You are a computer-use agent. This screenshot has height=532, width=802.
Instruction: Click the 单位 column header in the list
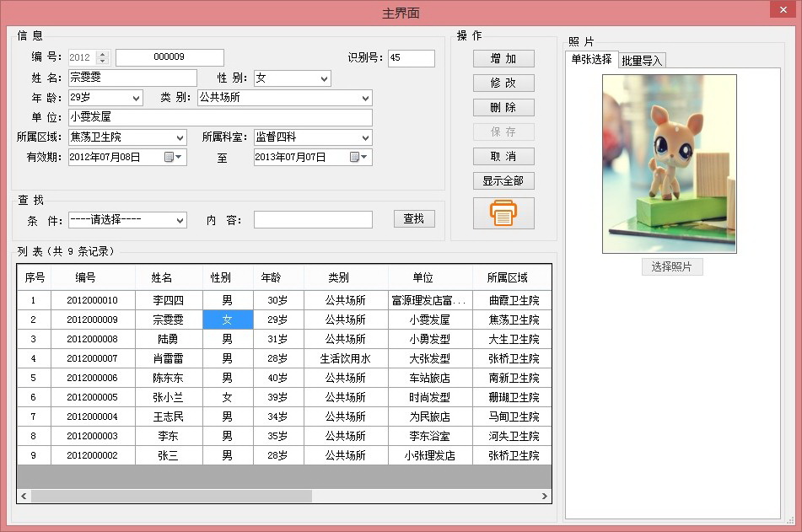pyautogui.click(x=430, y=277)
